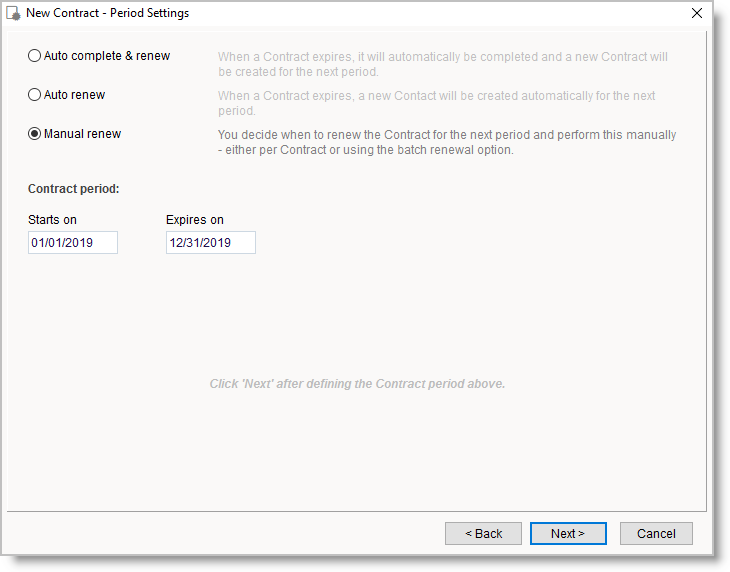Click the Auto complete & renew description text
Screen dimensions: 730x572
pos(442,64)
